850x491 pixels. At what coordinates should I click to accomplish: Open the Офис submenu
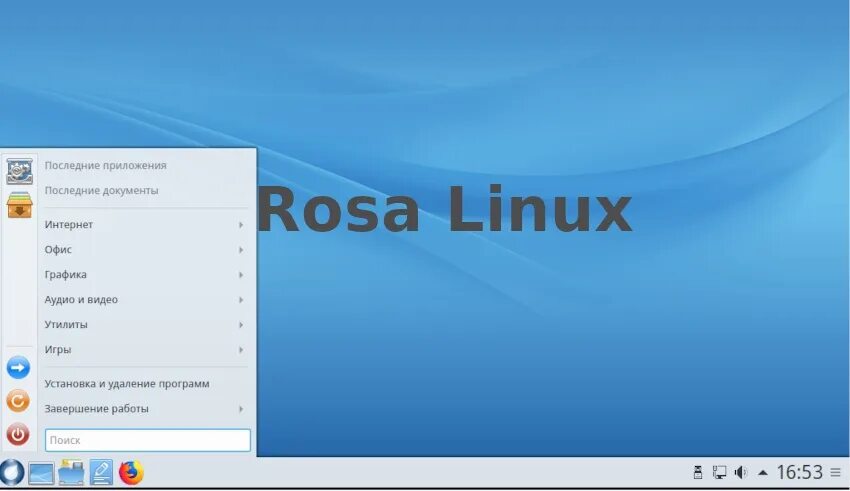point(145,249)
